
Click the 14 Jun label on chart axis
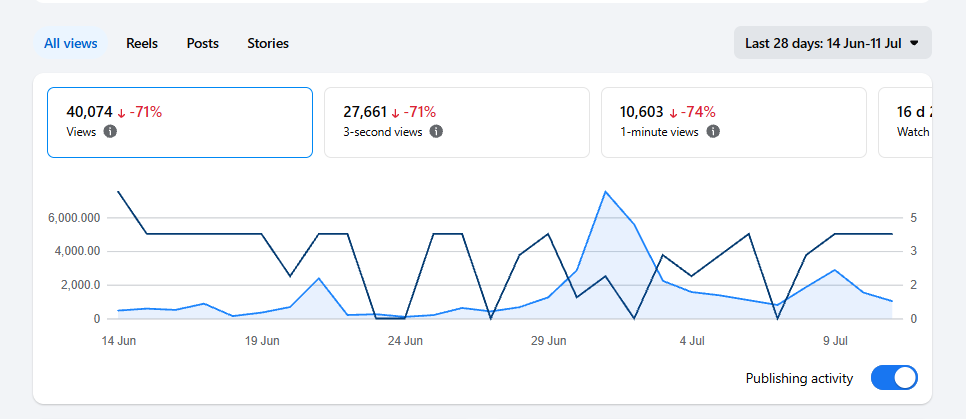coord(118,341)
